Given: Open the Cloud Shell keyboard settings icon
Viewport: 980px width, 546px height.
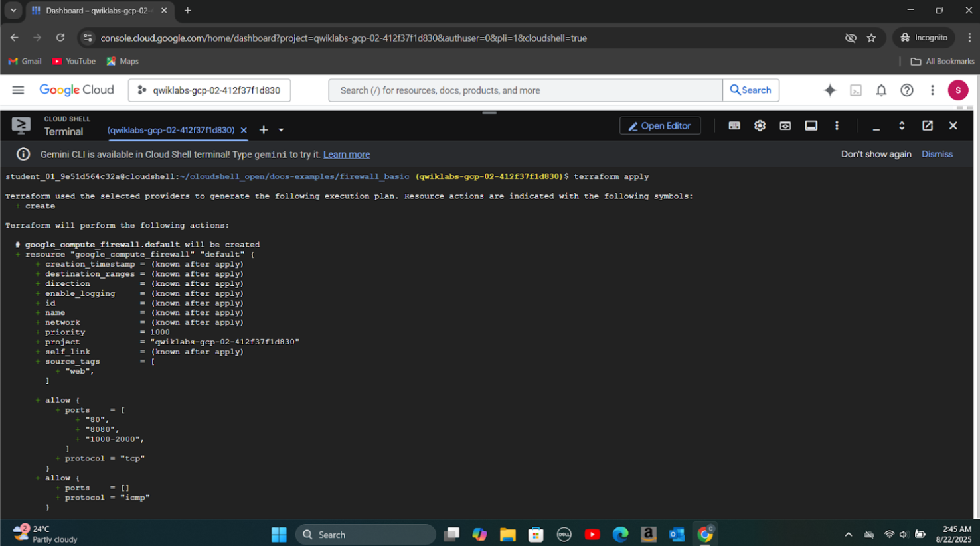Looking at the screenshot, I should pyautogui.click(x=734, y=126).
